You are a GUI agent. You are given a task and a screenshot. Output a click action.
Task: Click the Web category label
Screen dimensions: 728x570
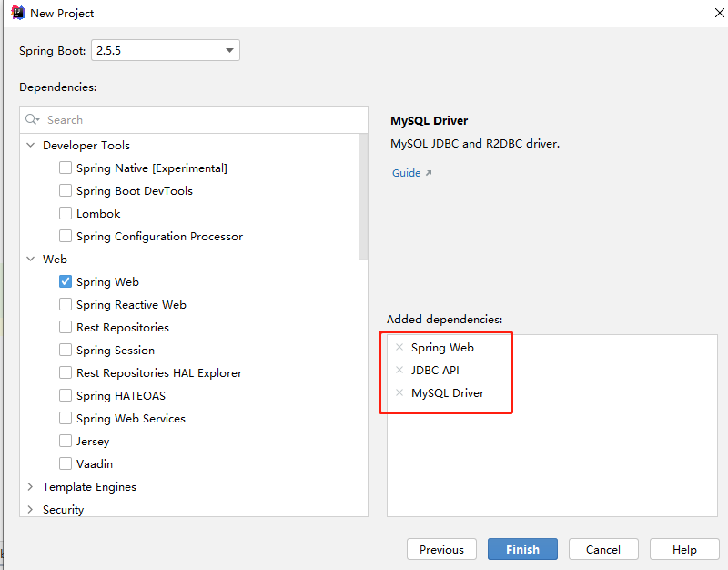[x=55, y=260]
